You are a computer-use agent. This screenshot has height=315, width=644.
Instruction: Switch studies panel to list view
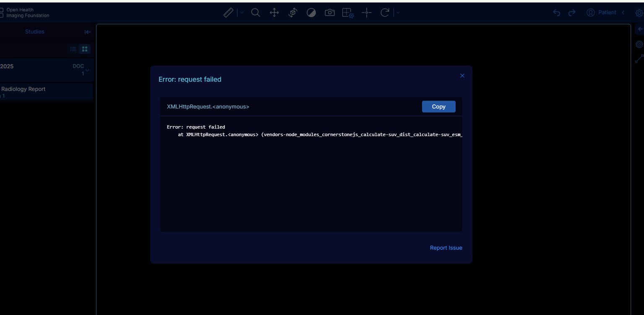(73, 49)
